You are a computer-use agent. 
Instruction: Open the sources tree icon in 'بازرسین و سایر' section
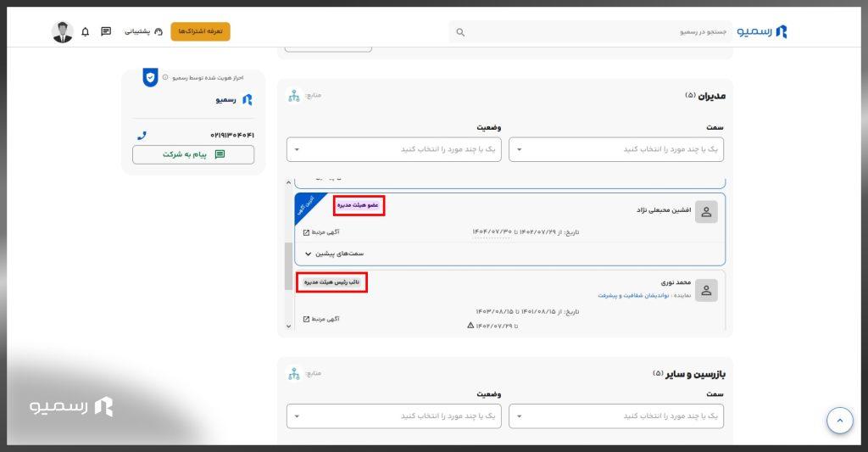pyautogui.click(x=294, y=374)
